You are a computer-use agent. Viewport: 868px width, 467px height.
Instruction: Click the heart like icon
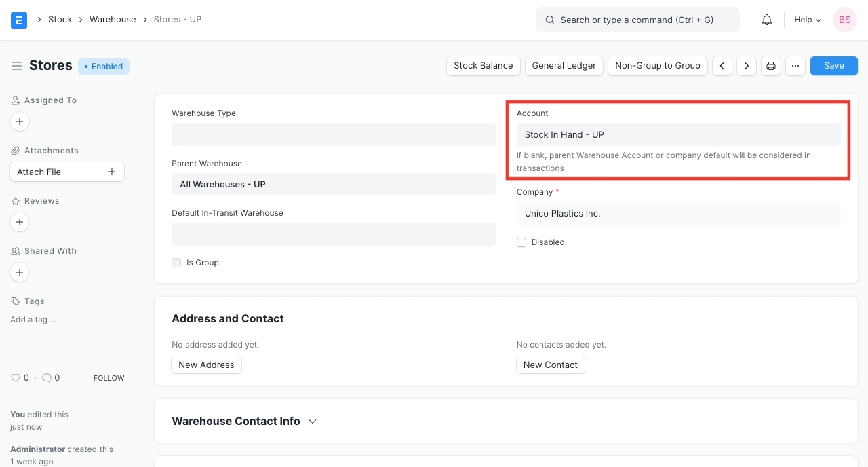coord(16,378)
